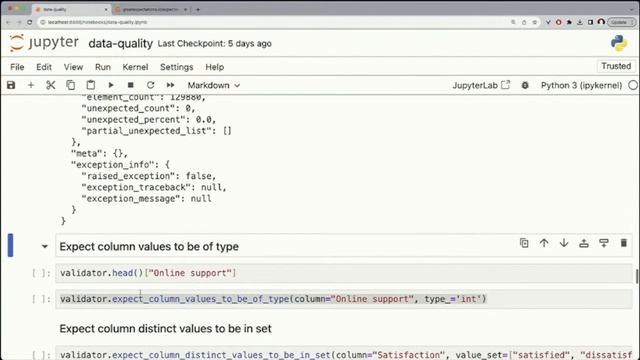Select 'Expect column distinct values to be in set' heading

coord(165,329)
